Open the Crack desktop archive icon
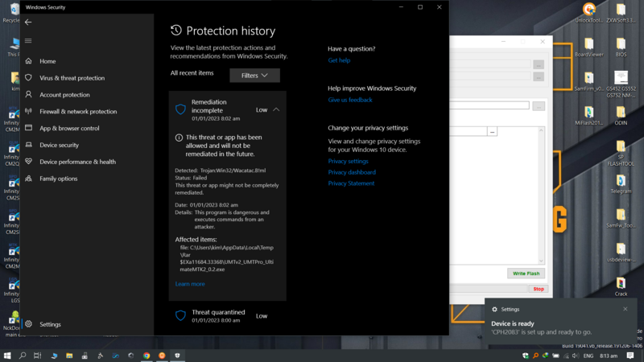644x362 pixels. point(621,287)
